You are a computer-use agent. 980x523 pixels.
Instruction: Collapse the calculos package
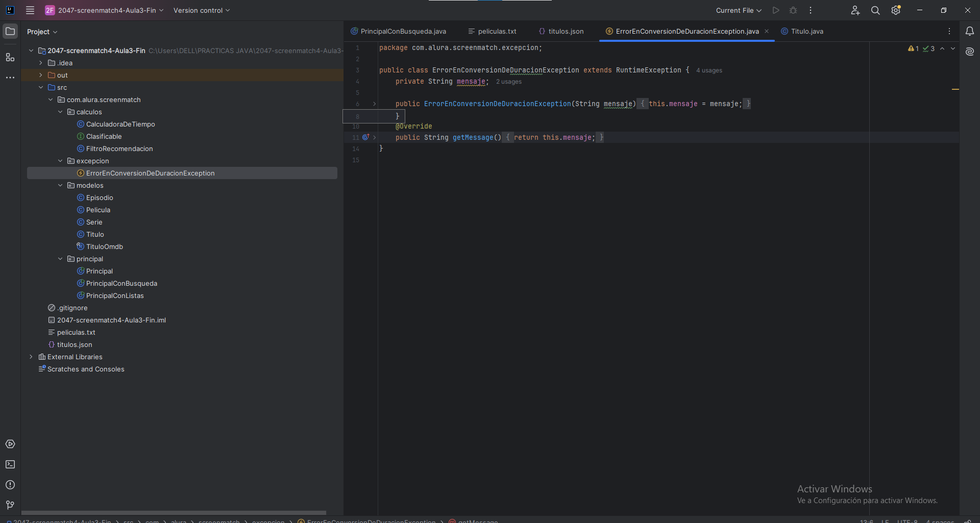(60, 112)
